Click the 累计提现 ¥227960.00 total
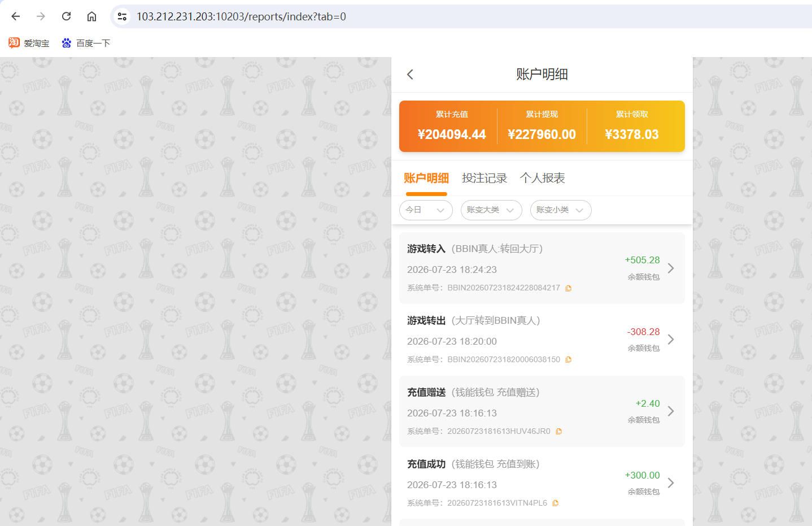Screen dimensions: 812x526 click(542, 126)
